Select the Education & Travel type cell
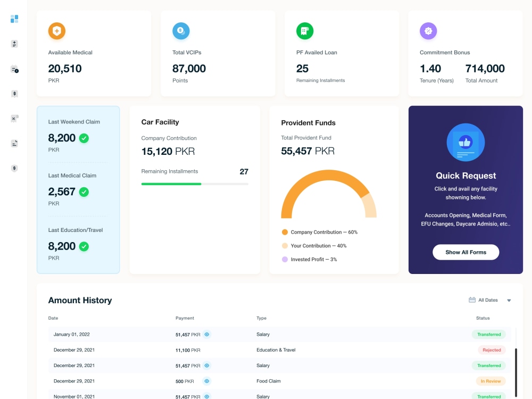The height and width of the screenshot is (399, 532). point(276,350)
